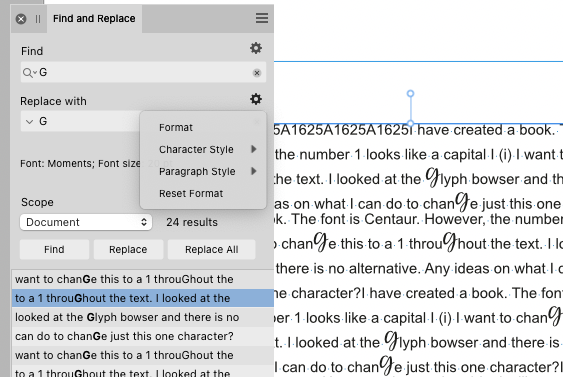Open the Find options gear menu

coord(256,48)
